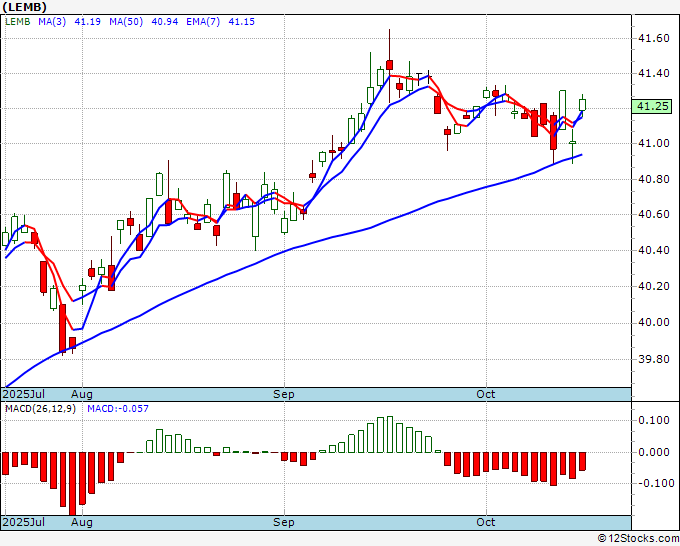Click the 40.00 price axis label

click(654, 322)
